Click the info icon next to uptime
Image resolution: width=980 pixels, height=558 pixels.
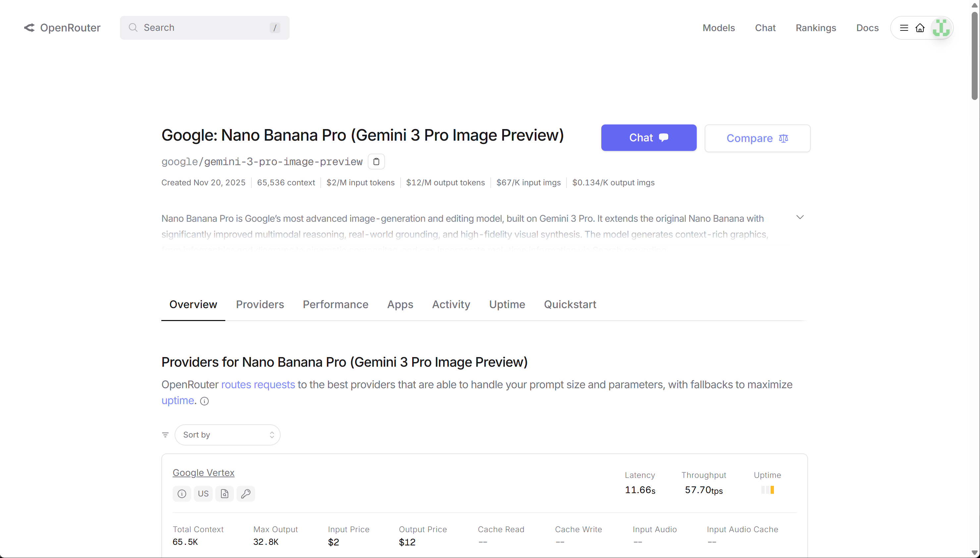pos(204,401)
